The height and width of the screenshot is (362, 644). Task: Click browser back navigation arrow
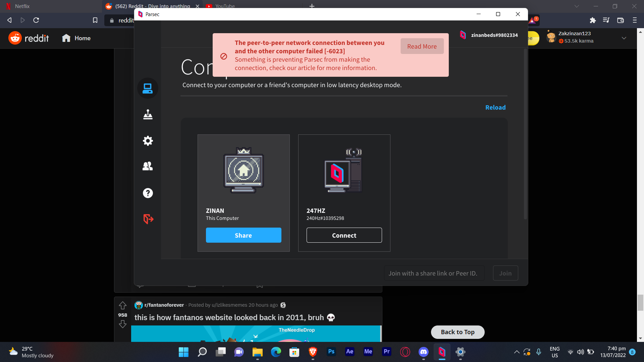[9, 20]
